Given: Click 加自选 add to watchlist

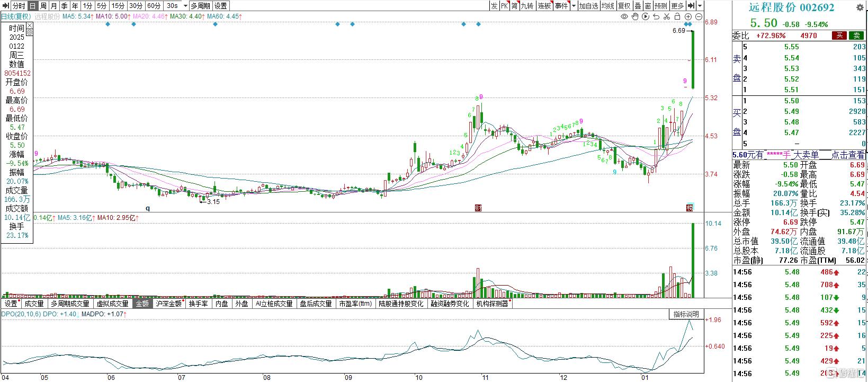Looking at the screenshot, I should point(588,6).
